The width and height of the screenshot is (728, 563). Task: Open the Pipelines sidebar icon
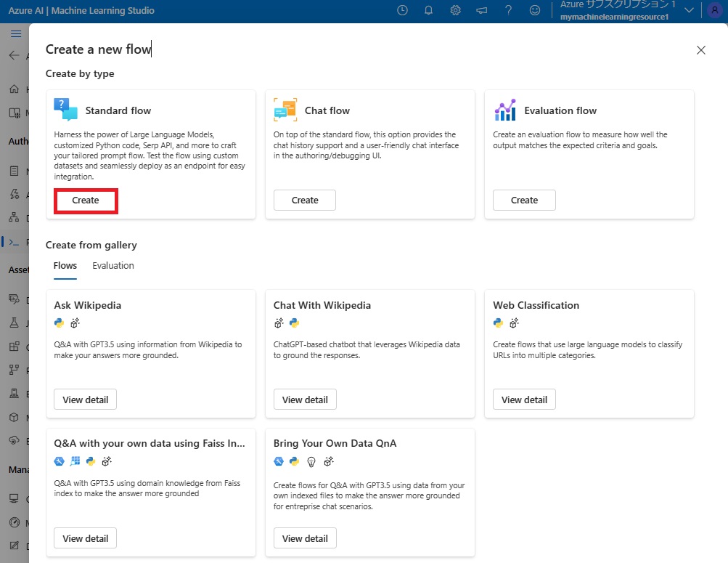[15, 370]
